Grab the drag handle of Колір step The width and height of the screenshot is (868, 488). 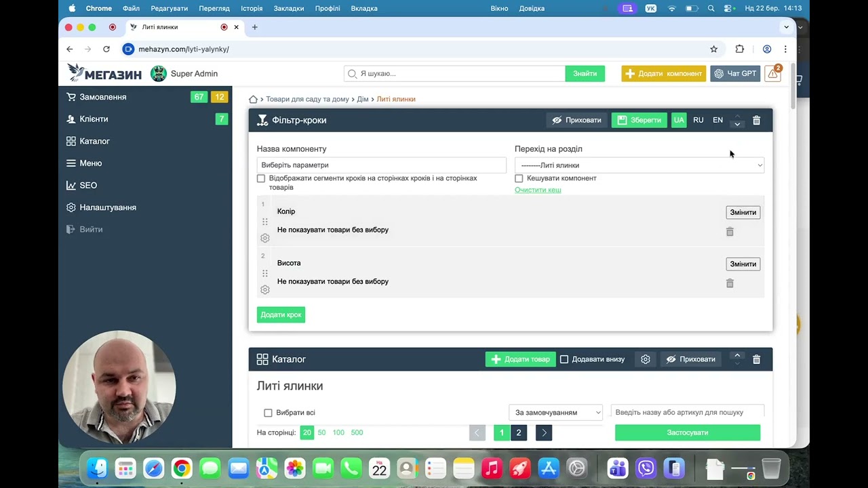pyautogui.click(x=265, y=222)
